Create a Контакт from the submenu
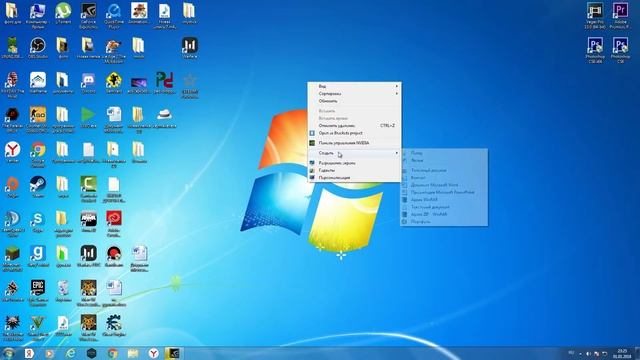640x360 pixels. click(x=444, y=178)
